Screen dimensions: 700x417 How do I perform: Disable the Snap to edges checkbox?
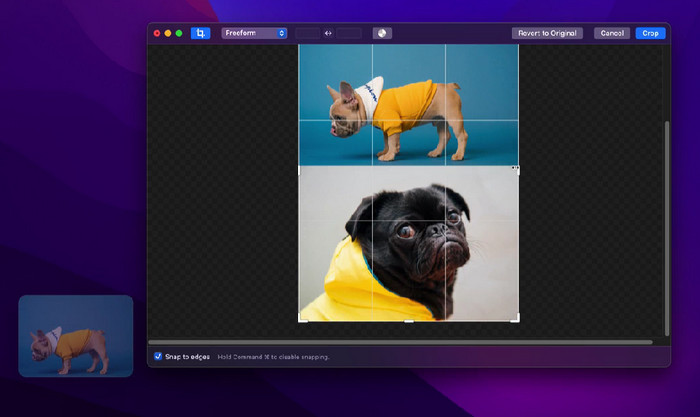(158, 356)
